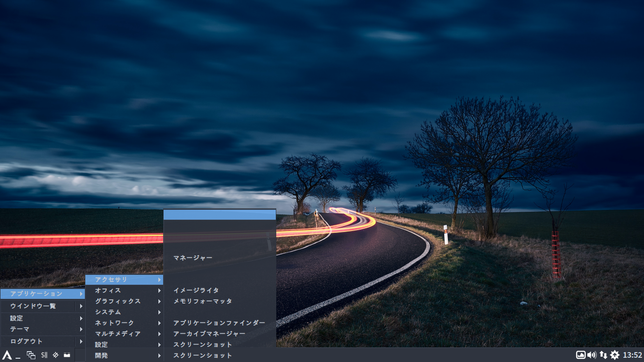Expand the 開発 category

[x=124, y=355]
